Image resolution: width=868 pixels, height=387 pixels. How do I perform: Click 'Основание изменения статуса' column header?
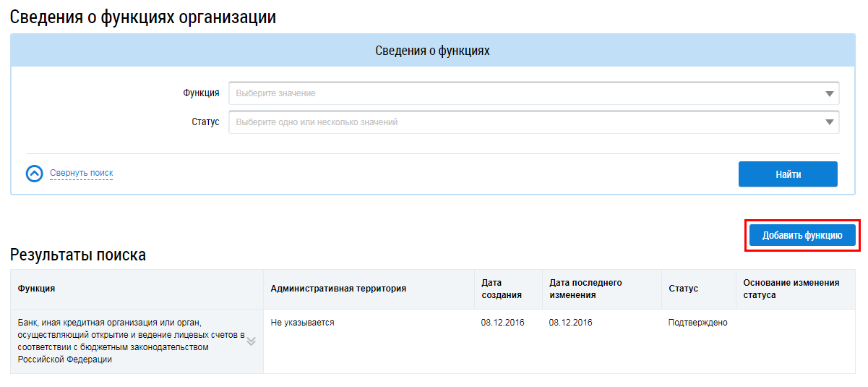(791, 289)
